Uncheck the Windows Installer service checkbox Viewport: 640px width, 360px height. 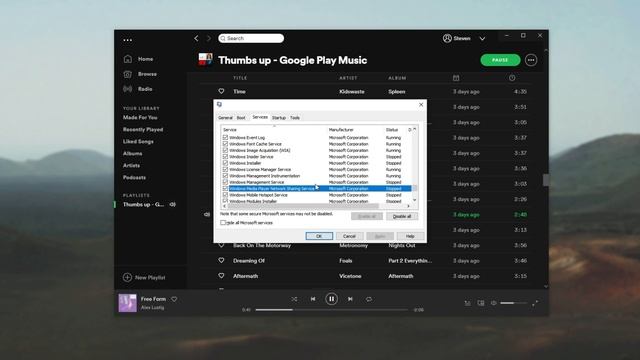click(x=225, y=163)
